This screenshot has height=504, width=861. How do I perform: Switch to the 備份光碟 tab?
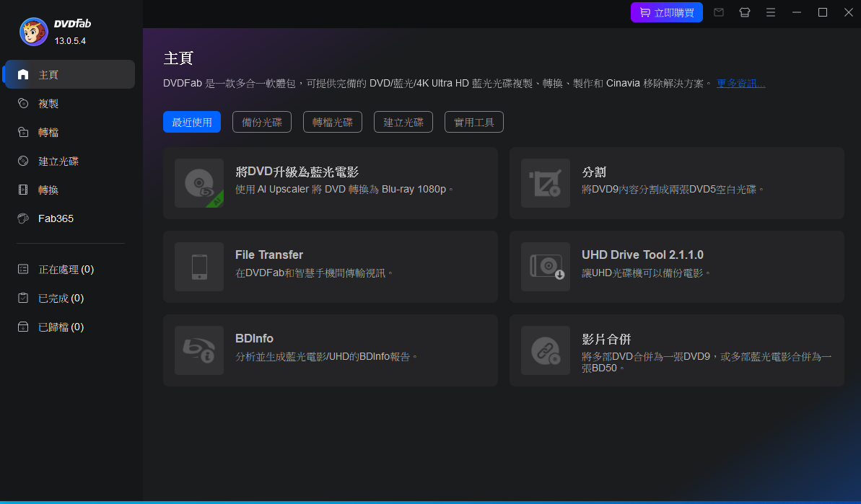(262, 123)
